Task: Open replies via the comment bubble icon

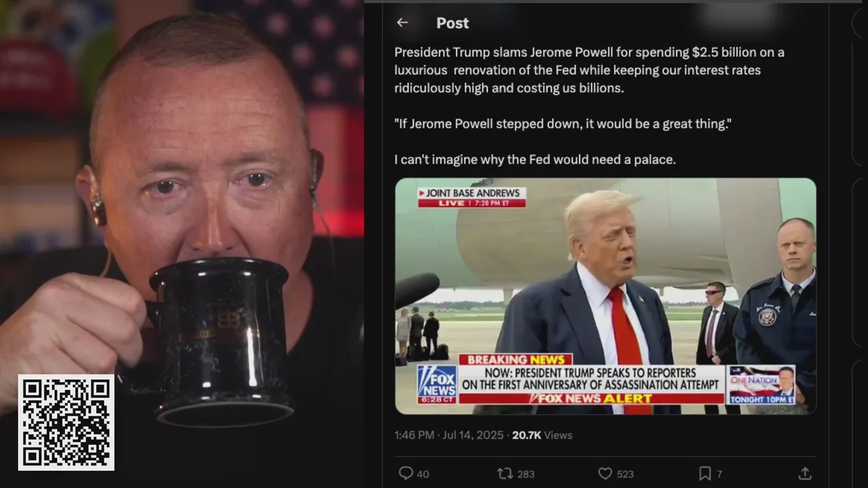Action: tap(406, 473)
